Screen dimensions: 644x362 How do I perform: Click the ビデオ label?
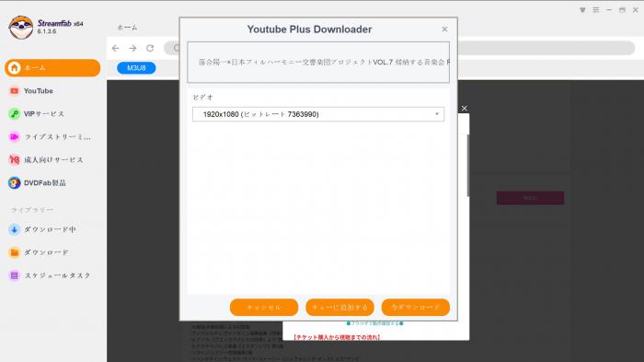203,98
